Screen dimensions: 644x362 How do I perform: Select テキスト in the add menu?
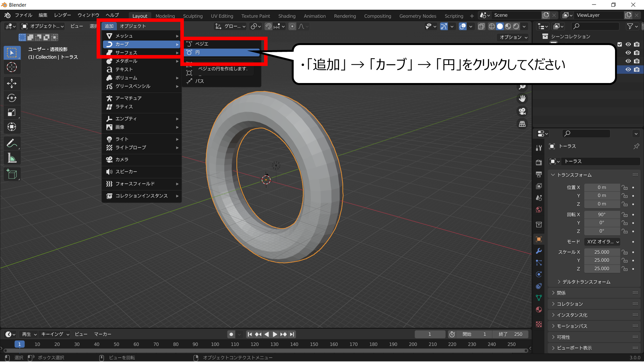pos(142,69)
